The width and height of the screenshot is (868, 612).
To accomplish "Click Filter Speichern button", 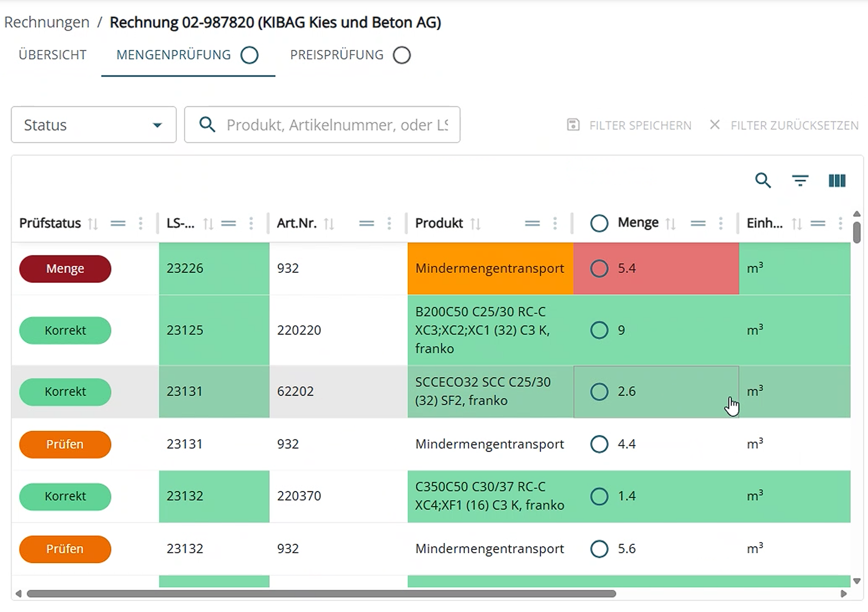I will pyautogui.click(x=629, y=125).
